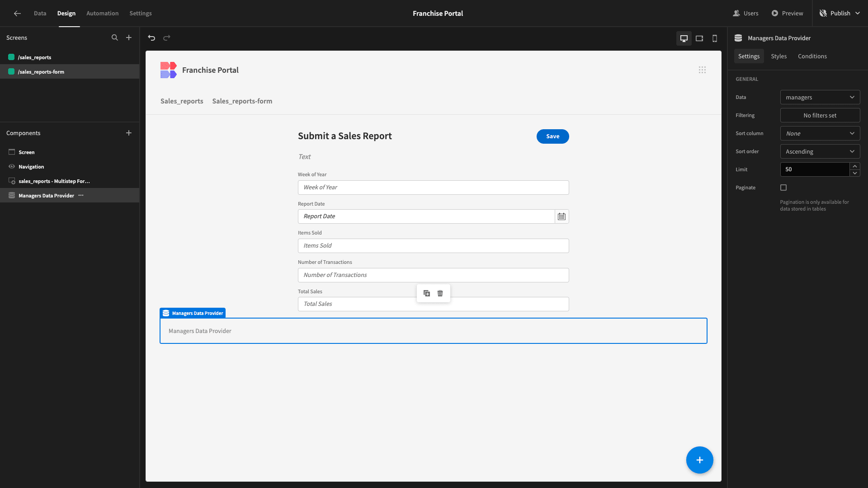
Task: Undo the last change
Action: click(x=151, y=38)
